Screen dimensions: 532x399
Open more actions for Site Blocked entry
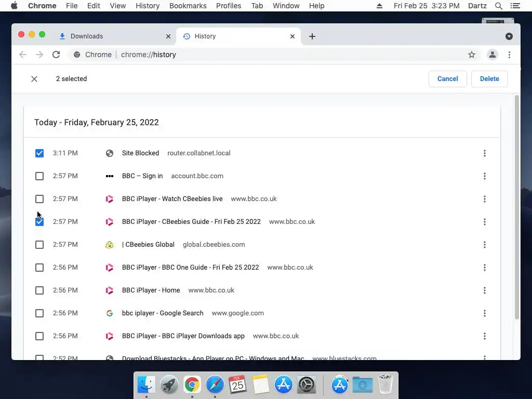pyautogui.click(x=485, y=153)
